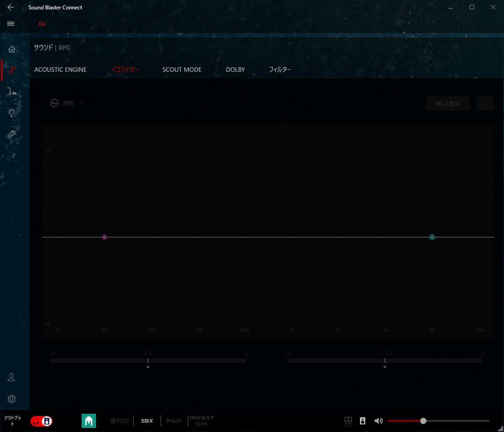Image resolution: width=504 pixels, height=432 pixels.
Task: Switch to イコライザー tab
Action: [x=125, y=70]
